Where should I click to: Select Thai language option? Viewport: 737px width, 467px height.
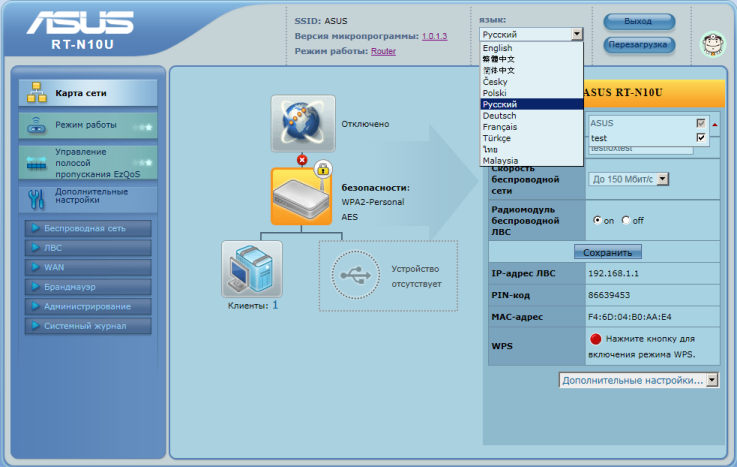tap(532, 149)
